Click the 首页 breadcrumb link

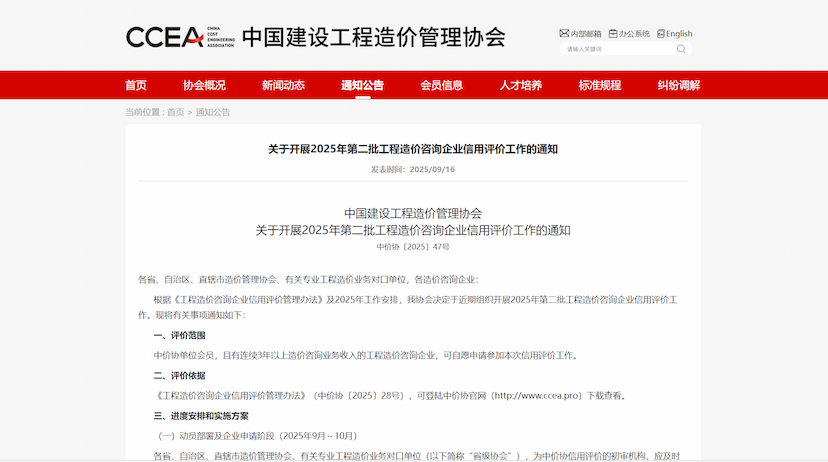pos(176,112)
